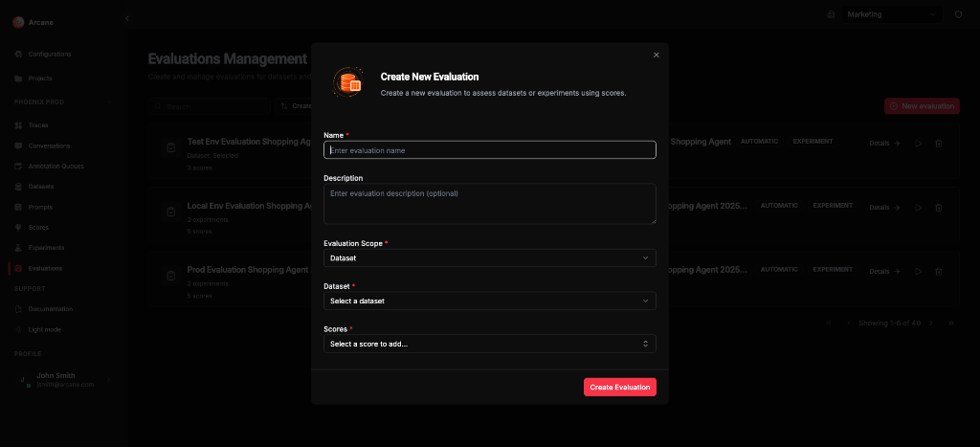Jump to the last results page

click(951, 324)
